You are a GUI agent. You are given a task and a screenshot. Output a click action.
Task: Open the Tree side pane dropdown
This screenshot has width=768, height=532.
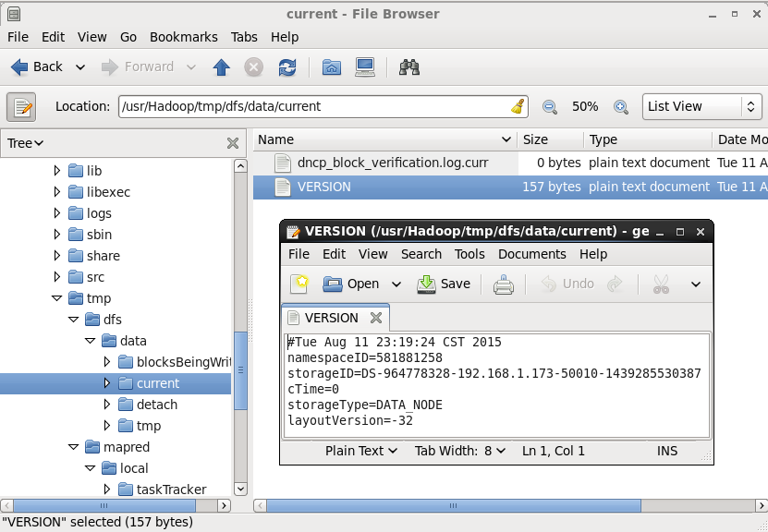point(26,143)
